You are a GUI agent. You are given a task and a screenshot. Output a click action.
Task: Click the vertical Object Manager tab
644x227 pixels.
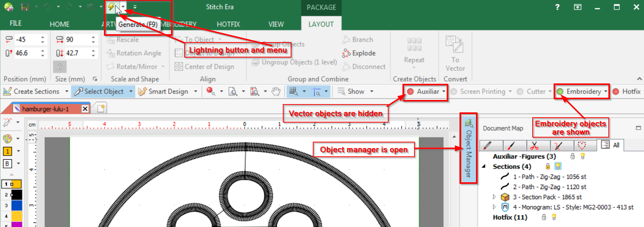click(468, 148)
